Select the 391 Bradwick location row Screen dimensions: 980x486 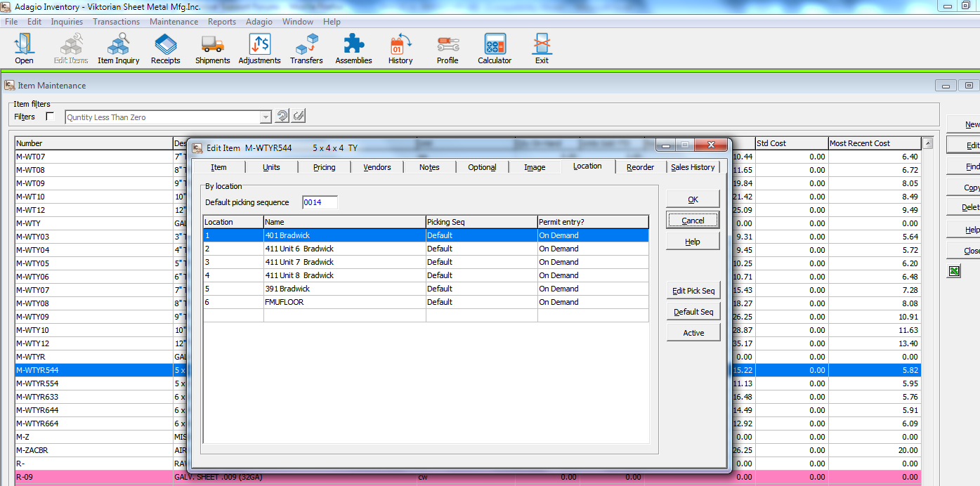[344, 289]
